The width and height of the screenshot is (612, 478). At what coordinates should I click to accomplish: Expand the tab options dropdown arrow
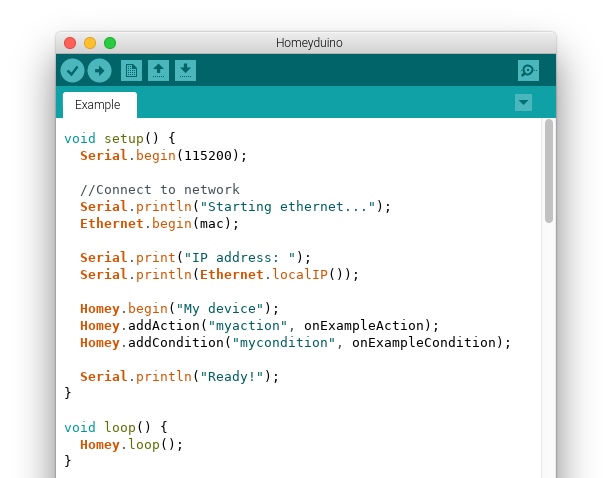click(x=523, y=103)
